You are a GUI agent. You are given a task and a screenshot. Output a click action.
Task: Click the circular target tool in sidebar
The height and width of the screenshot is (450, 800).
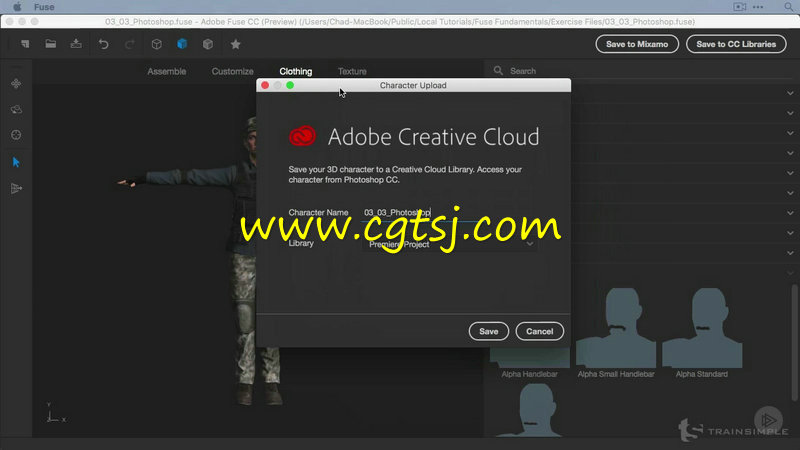tap(16, 135)
